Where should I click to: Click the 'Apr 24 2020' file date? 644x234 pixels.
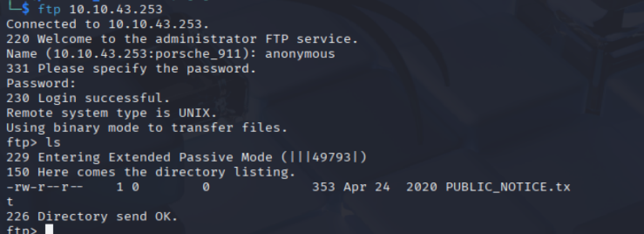click(390, 187)
